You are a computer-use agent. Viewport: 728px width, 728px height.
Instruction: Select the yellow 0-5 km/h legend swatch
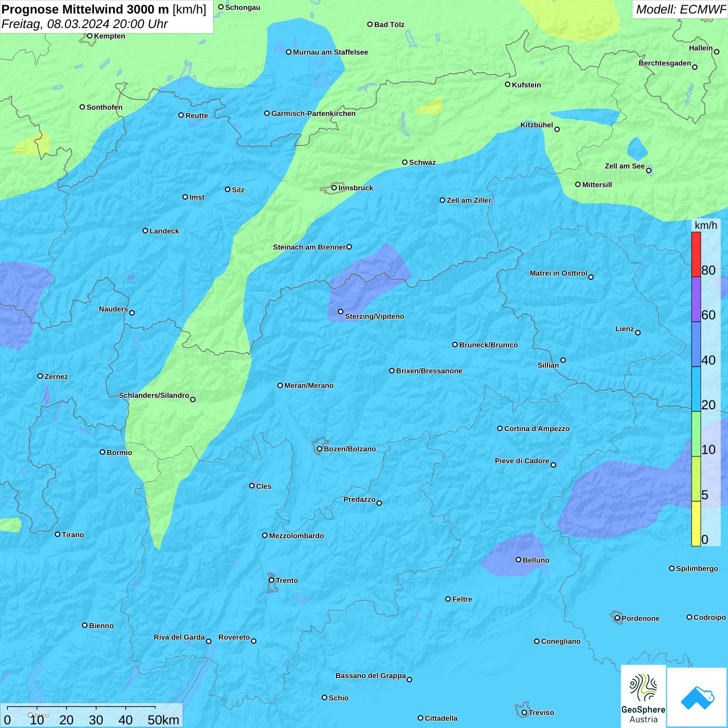pos(696,524)
